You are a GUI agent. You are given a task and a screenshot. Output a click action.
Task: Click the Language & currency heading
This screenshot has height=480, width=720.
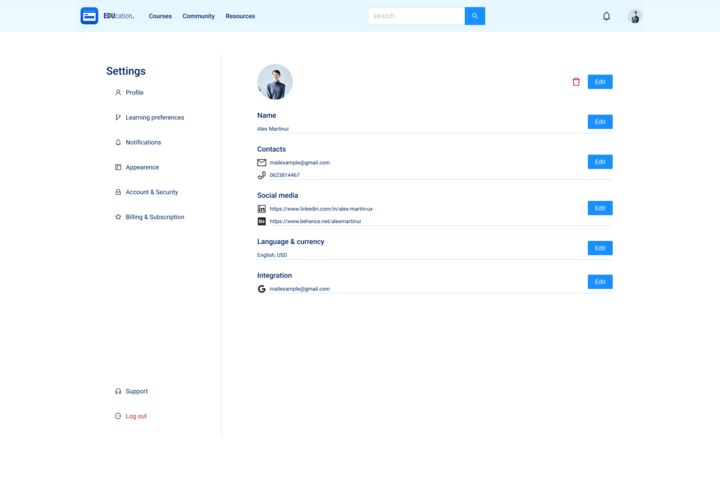[291, 242]
